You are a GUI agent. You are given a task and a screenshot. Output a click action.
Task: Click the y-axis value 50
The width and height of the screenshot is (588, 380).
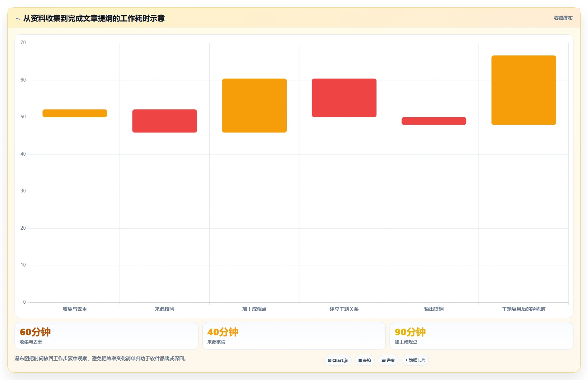click(x=23, y=117)
